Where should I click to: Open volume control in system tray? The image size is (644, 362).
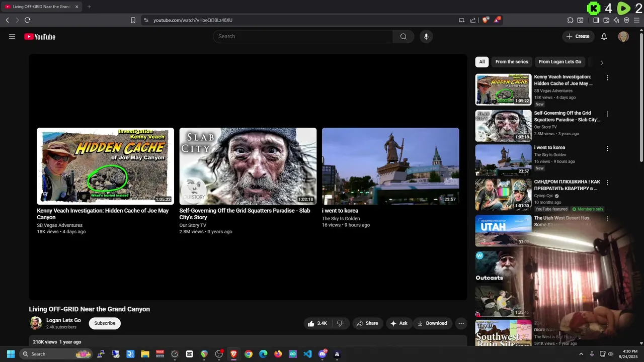click(611, 354)
